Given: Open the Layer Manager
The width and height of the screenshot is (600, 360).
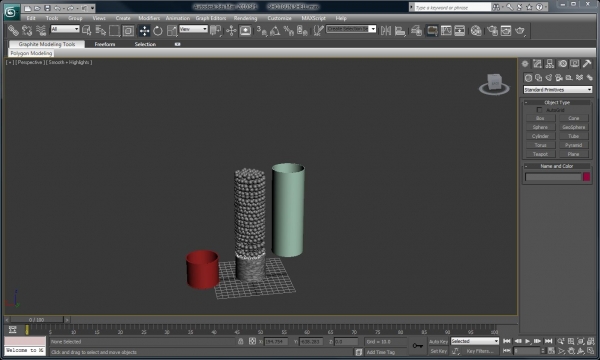Looking at the screenshot, I should [416, 31].
